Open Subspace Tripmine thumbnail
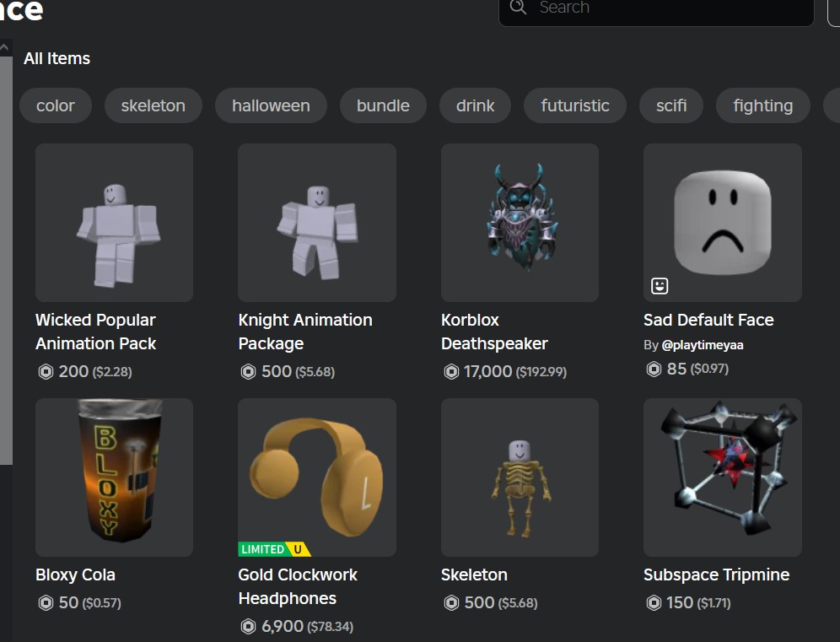Viewport: 840px width, 642px height. click(x=723, y=477)
